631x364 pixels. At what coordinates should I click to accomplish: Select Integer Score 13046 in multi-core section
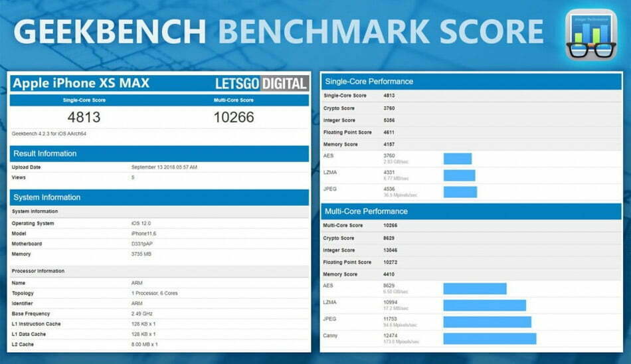pyautogui.click(x=391, y=250)
